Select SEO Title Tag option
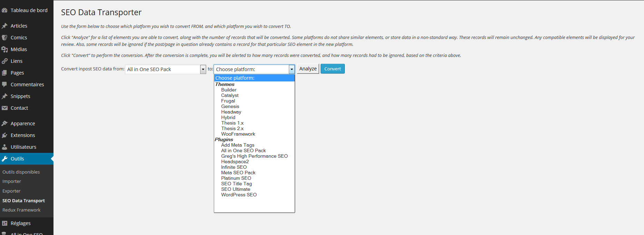Screen dimensions: 644x235 (236, 184)
